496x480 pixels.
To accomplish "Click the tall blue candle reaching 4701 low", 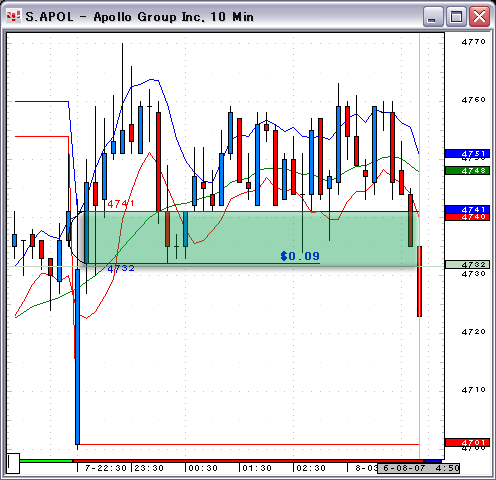I will click(77, 357).
